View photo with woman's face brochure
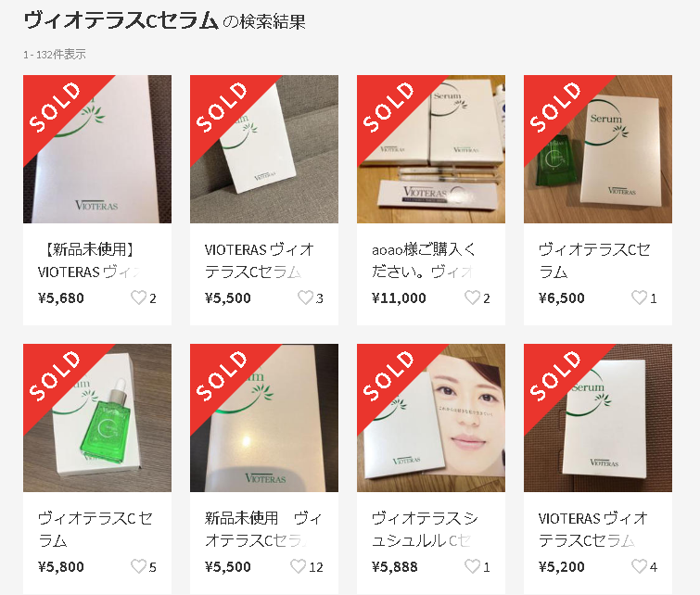The height and width of the screenshot is (595, 700). click(431, 418)
